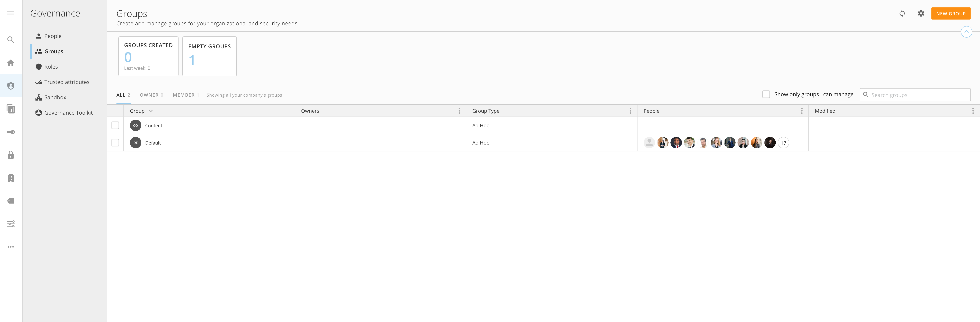Select the Default group checkbox

115,143
